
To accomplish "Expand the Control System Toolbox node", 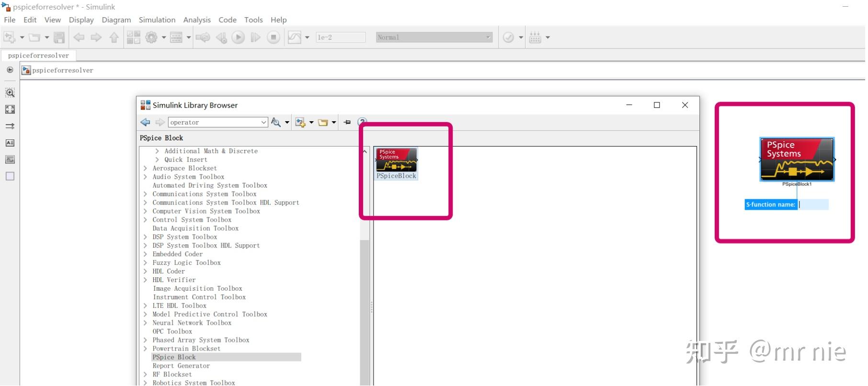I will click(145, 220).
